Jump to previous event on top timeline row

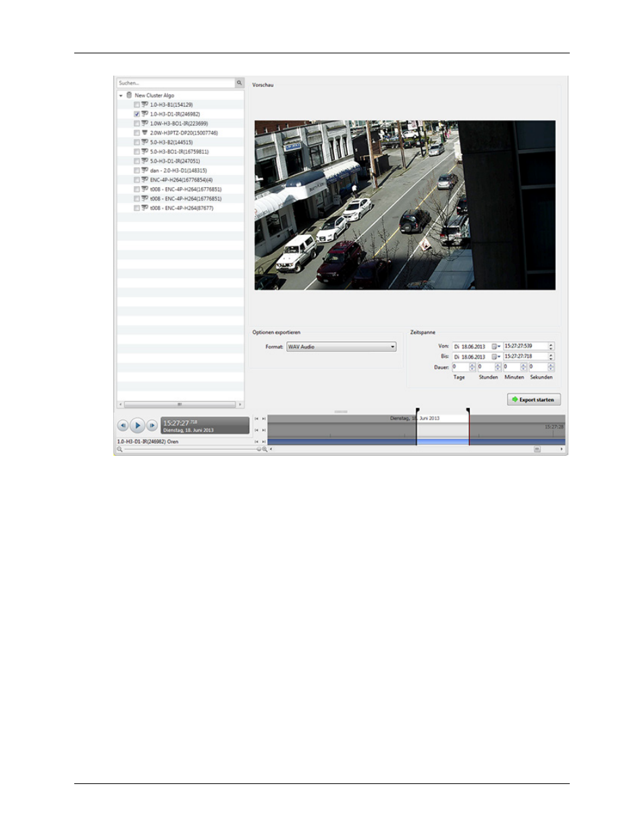tap(257, 419)
